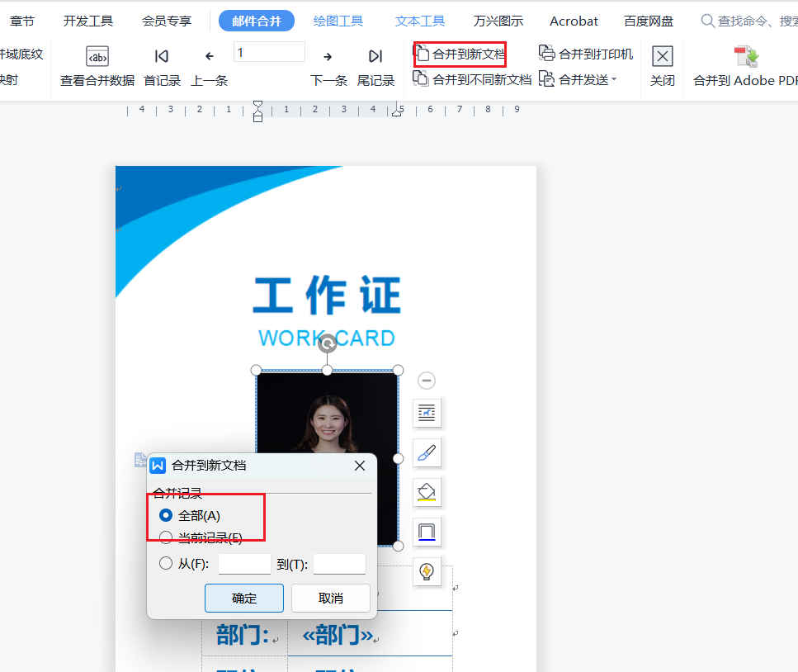798x672 pixels.
Task: Click 合并到打印机 printer icon
Action: pyautogui.click(x=547, y=54)
